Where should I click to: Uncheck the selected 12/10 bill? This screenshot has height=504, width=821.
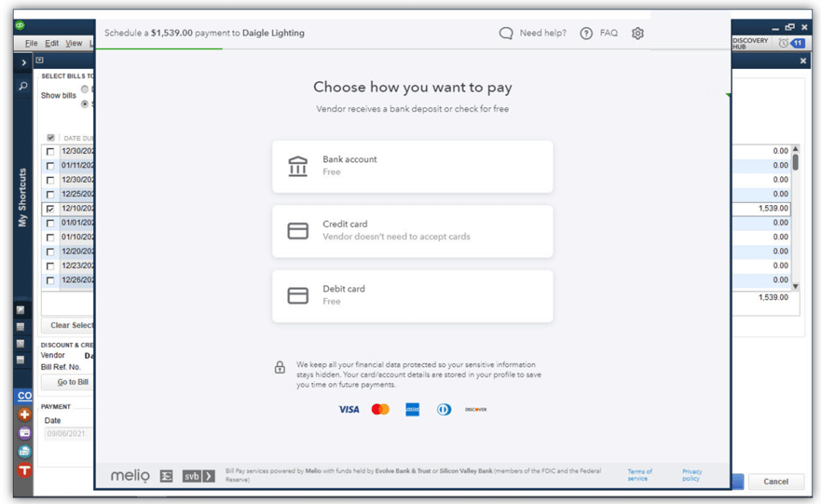(x=50, y=208)
